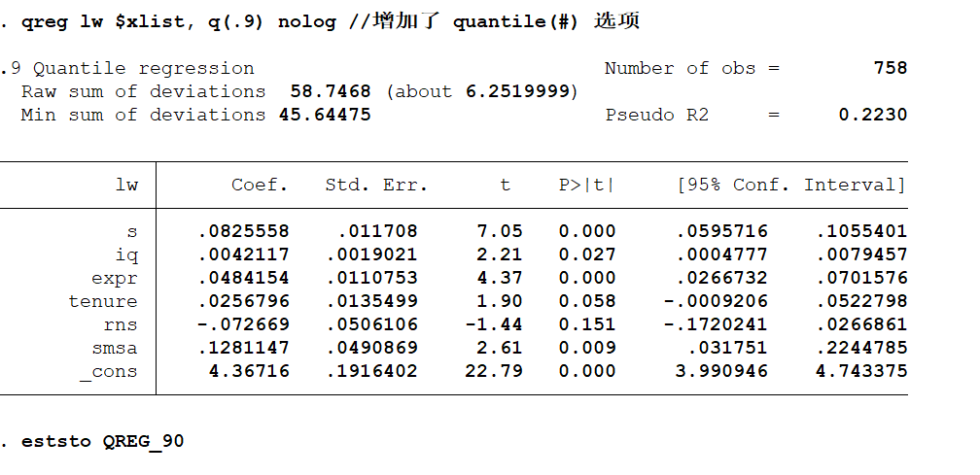Click the variable name 'expr' row label
This screenshot has width=980, height=475.
[115, 279]
